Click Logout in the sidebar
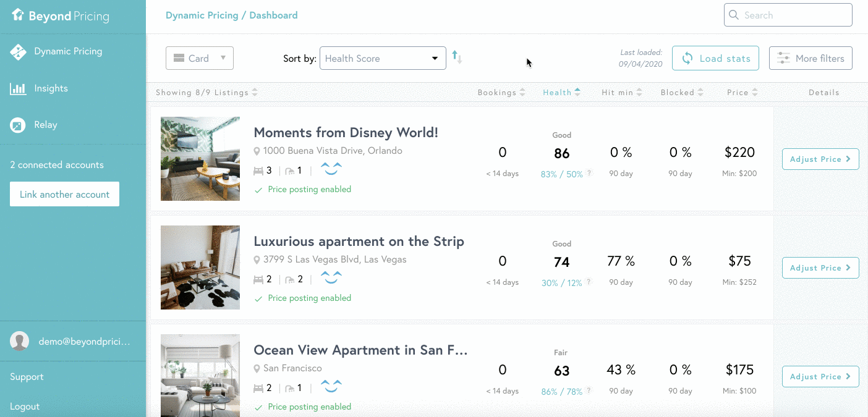 (x=25, y=406)
